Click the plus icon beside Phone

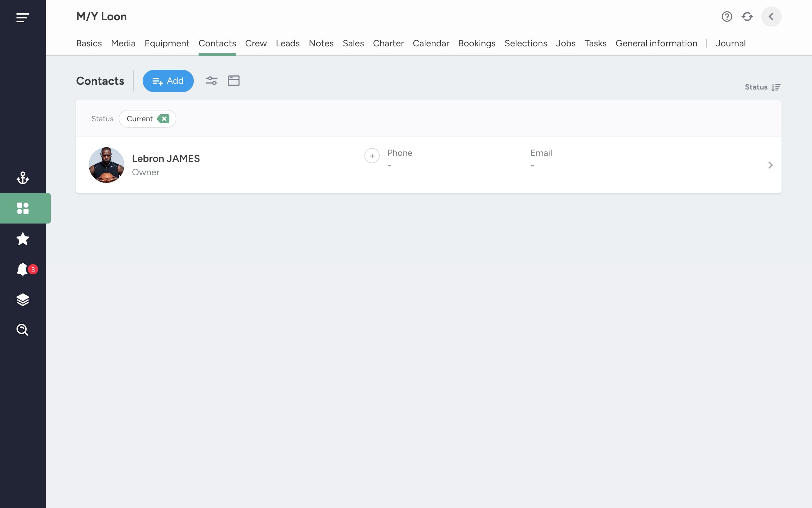372,156
